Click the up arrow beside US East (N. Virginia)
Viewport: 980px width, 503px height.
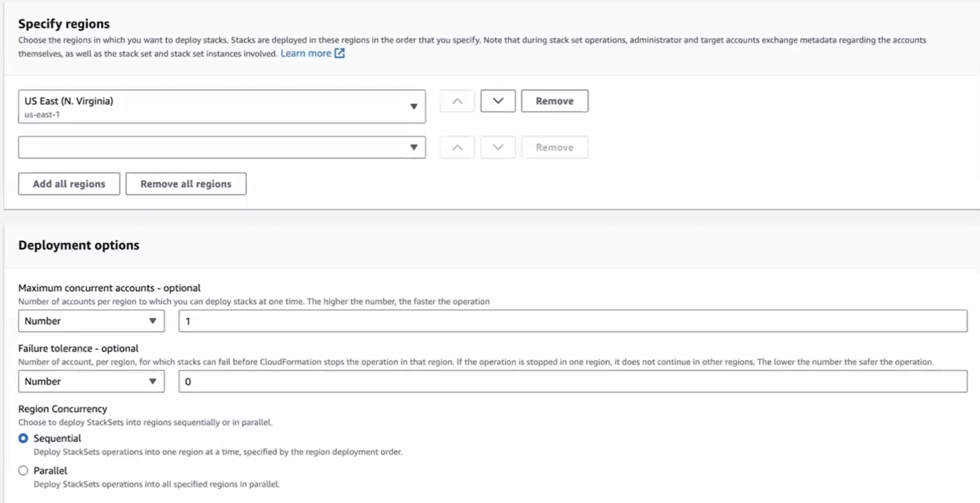coord(457,101)
